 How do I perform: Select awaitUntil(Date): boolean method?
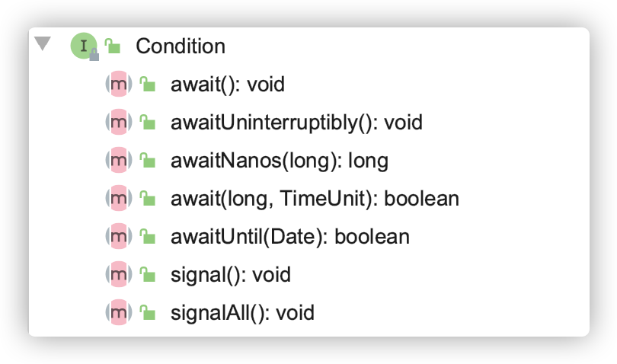coord(289,237)
